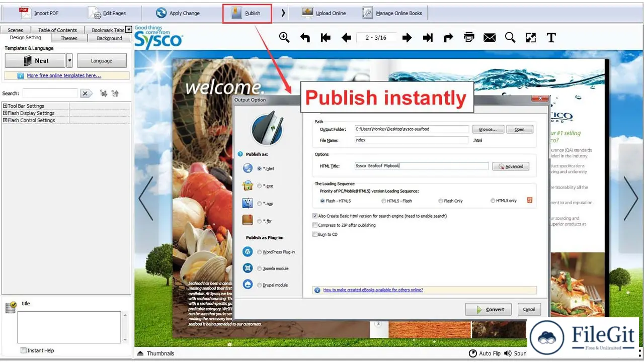Expand the toolbar overflow chevron
The image size is (644, 362).
283,13
